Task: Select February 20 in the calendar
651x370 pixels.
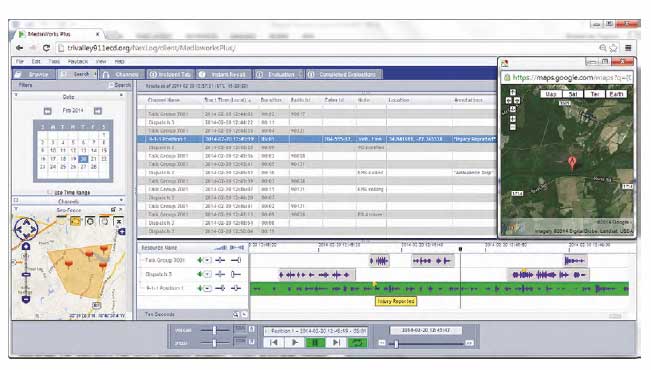Action: coord(83,159)
